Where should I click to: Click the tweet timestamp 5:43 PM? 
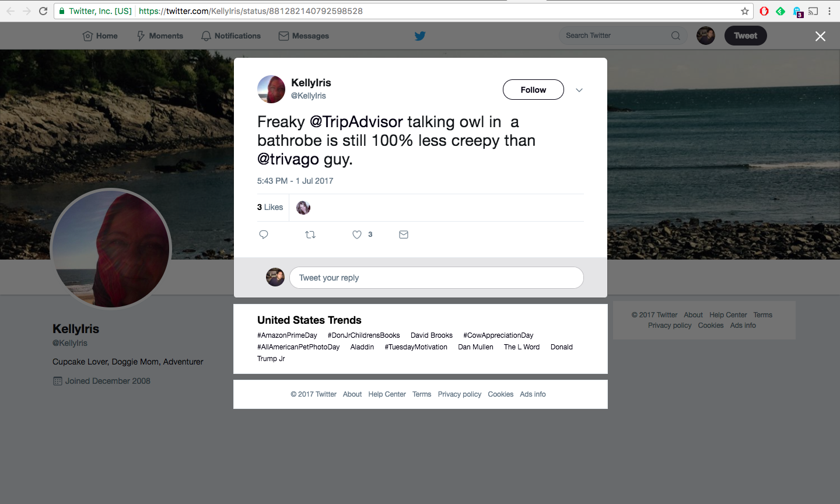[295, 181]
